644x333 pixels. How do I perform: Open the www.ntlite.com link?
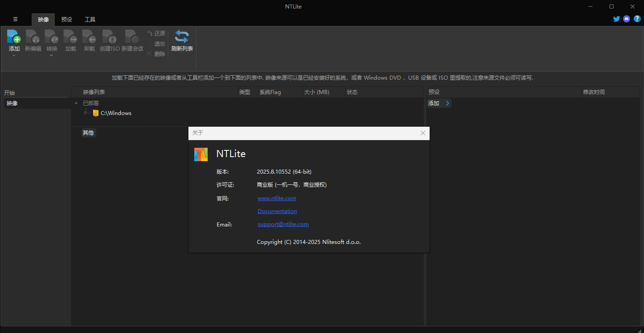tap(277, 198)
